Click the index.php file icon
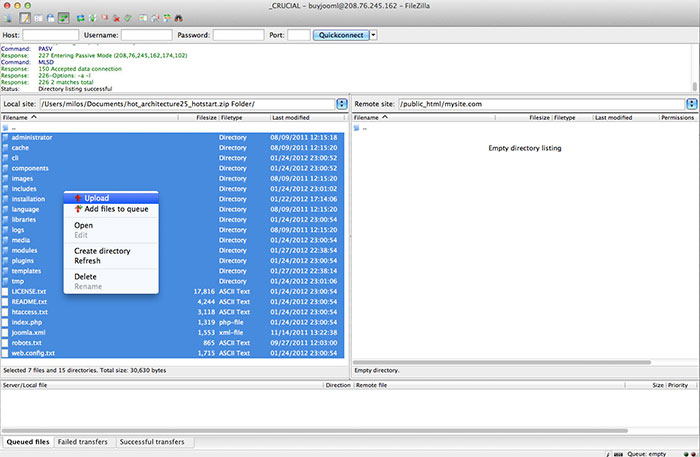 [5, 322]
